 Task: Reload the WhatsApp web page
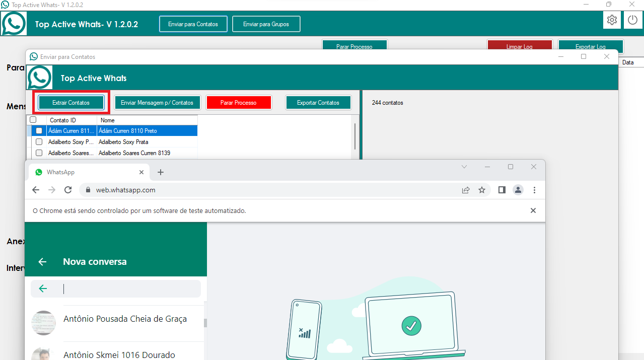click(x=68, y=190)
